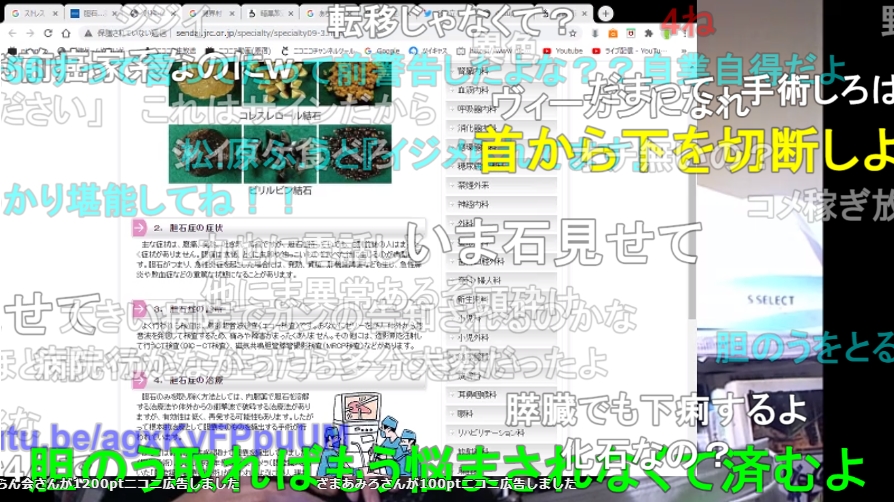894x502 pixels.
Task: Open the Chrome extensions puzzle icon
Action: (x=648, y=34)
